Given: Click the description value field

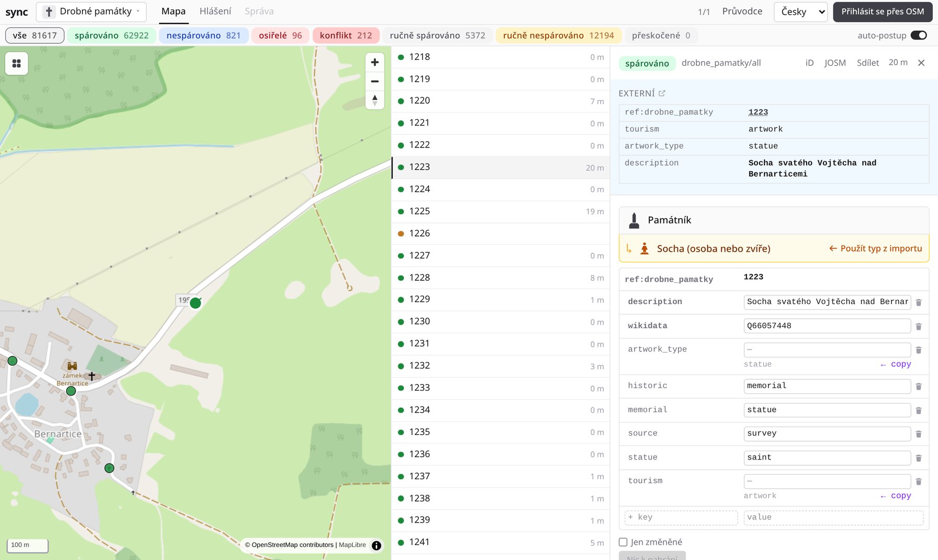Looking at the screenshot, I should click(x=827, y=302).
